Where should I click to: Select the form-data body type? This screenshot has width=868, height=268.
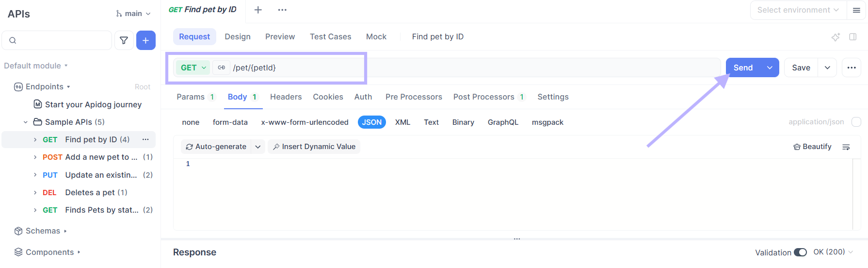tap(230, 122)
